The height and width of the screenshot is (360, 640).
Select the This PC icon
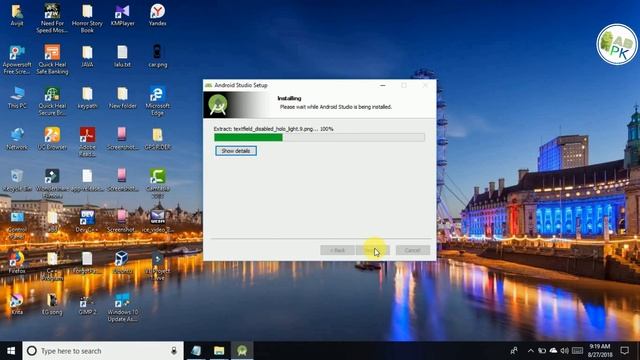click(17, 98)
